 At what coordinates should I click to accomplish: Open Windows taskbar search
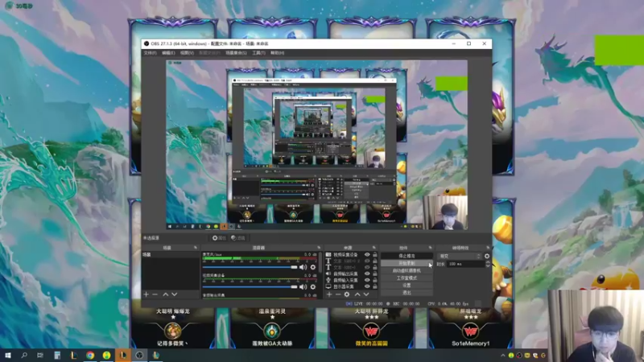pyautogui.click(x=24, y=356)
